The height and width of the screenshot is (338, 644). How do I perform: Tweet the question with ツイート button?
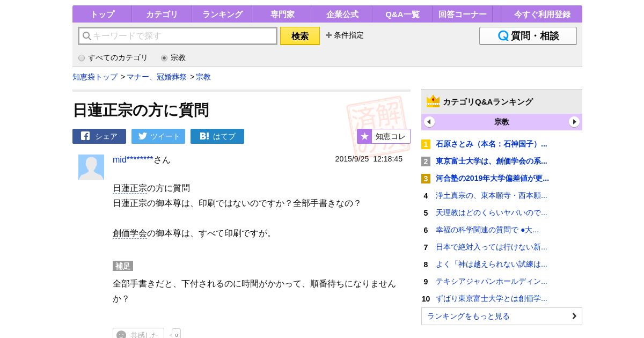point(158,136)
